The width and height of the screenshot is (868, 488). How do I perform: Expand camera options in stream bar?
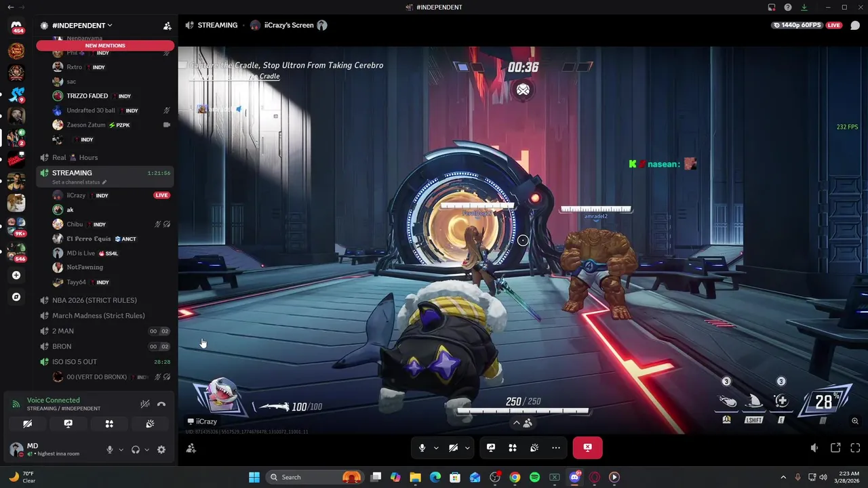click(467, 447)
